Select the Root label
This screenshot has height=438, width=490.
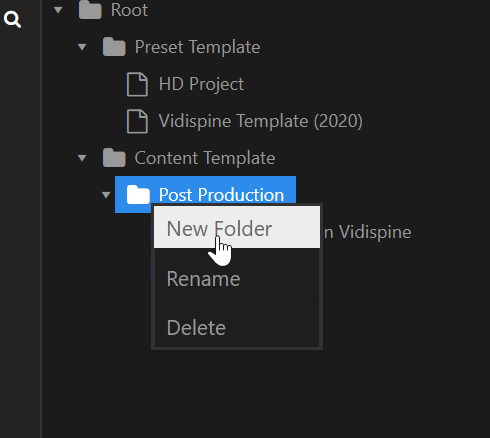click(x=129, y=10)
